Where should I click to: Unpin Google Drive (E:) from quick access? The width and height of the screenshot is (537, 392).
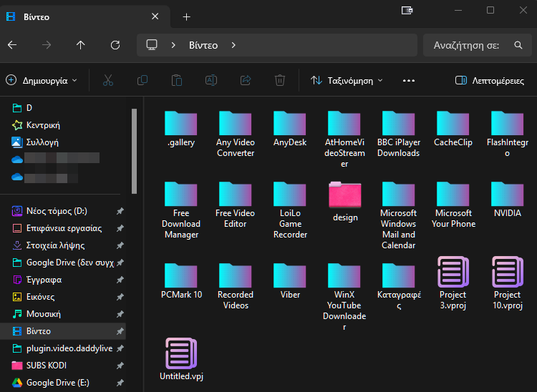click(x=120, y=383)
